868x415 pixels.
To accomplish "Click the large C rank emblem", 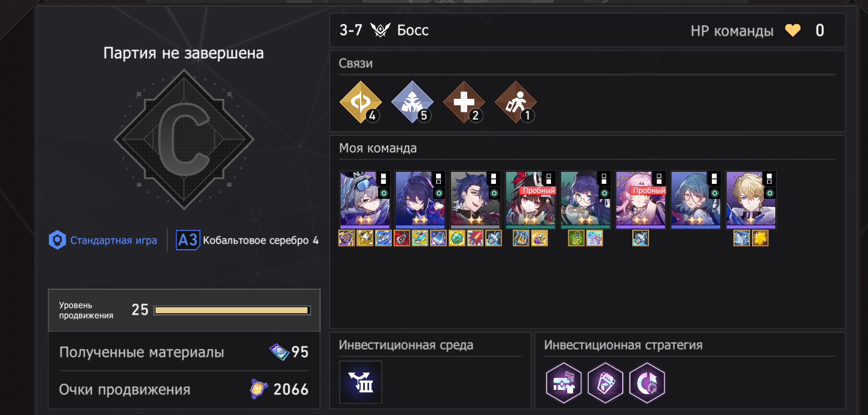I will pyautogui.click(x=184, y=139).
